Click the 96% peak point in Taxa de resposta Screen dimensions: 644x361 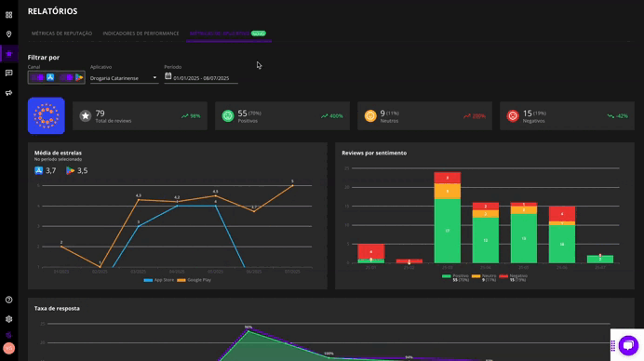pyautogui.click(x=248, y=330)
